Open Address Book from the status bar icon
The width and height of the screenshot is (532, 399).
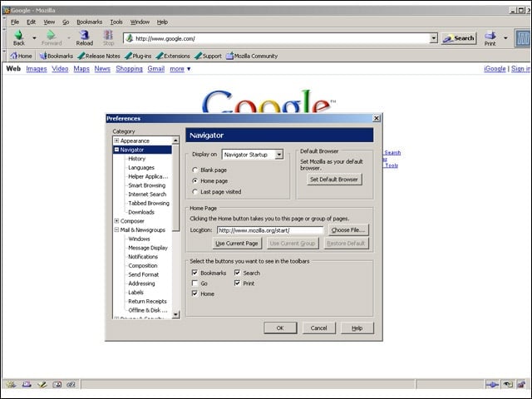pyautogui.click(x=57, y=384)
